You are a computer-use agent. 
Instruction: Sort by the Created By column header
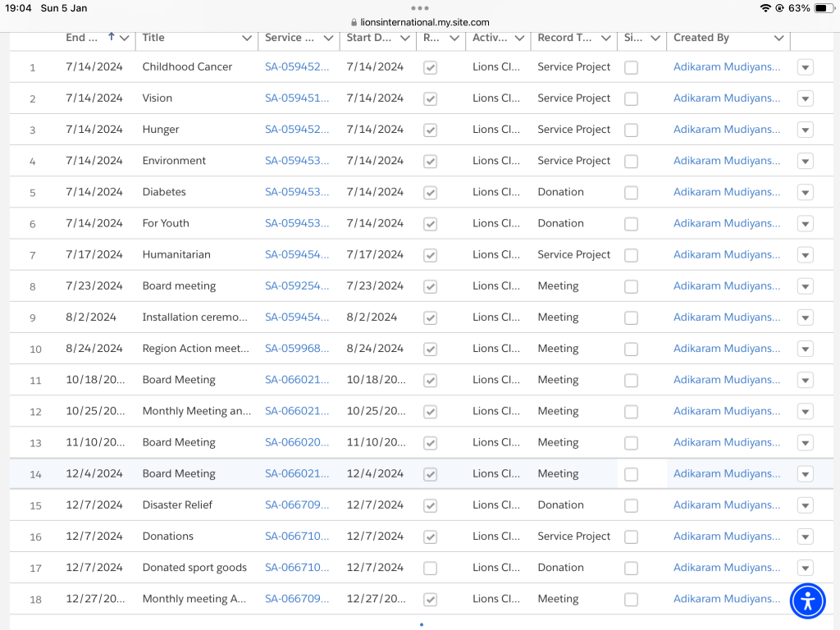point(701,38)
